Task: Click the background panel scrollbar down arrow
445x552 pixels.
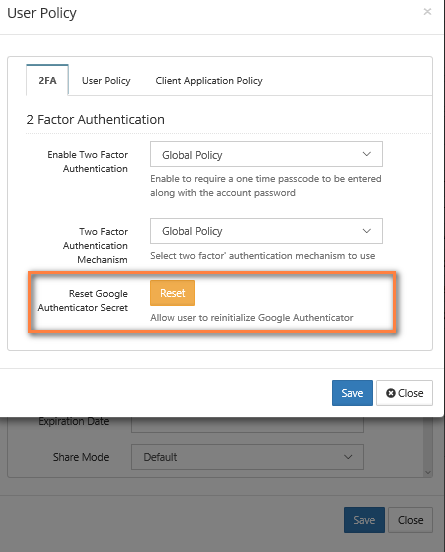Action: pyautogui.click(x=428, y=472)
